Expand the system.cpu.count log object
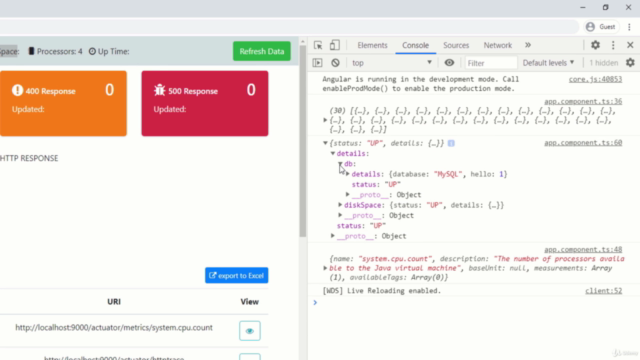Viewport: 640px width, 360px height. point(325,268)
